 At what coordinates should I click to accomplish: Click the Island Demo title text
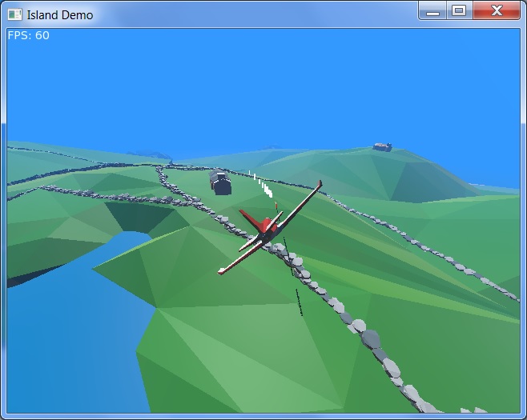[59, 14]
